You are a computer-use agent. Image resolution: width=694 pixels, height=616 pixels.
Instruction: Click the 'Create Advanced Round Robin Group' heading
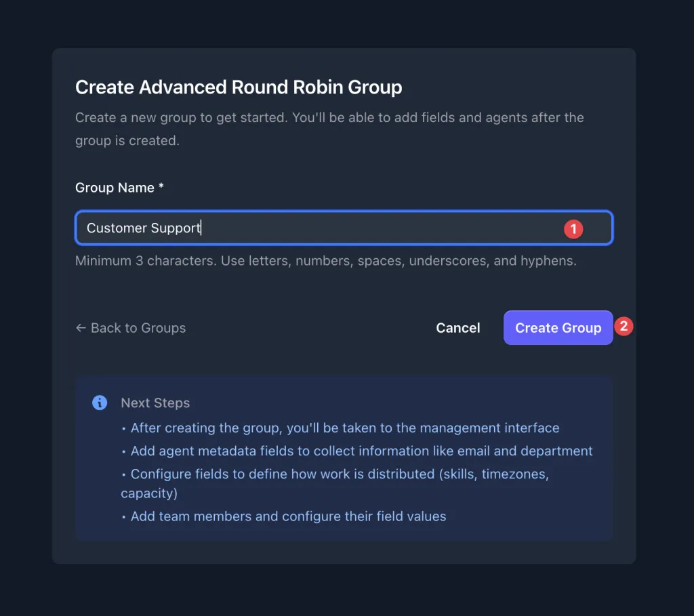click(239, 87)
